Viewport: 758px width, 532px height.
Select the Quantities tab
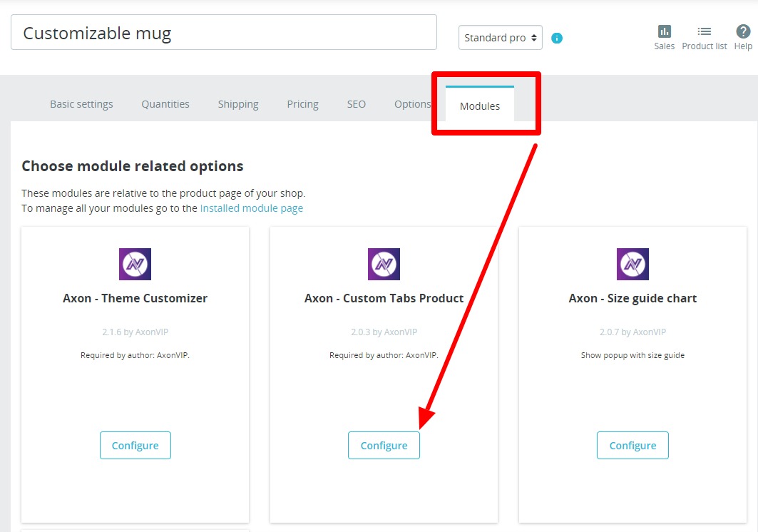pos(165,104)
